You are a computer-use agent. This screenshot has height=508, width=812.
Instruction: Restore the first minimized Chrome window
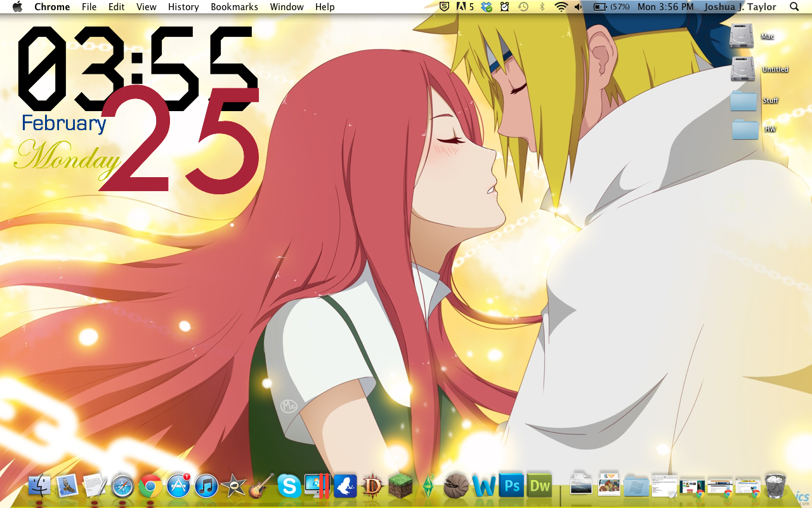pyautogui.click(x=692, y=487)
